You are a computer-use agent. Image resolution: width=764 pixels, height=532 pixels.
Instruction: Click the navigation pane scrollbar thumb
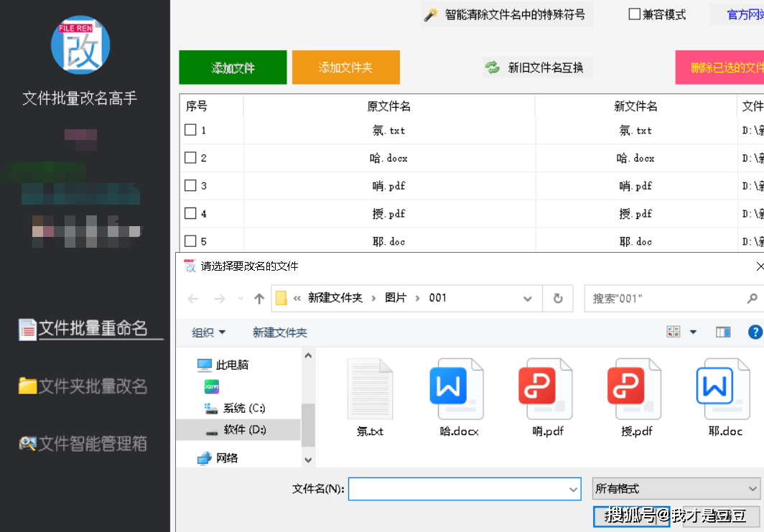coord(308,425)
